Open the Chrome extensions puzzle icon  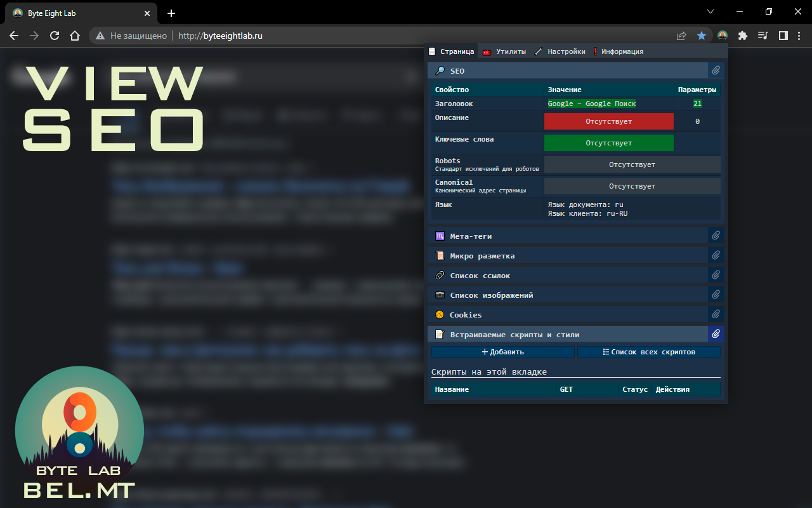point(743,36)
